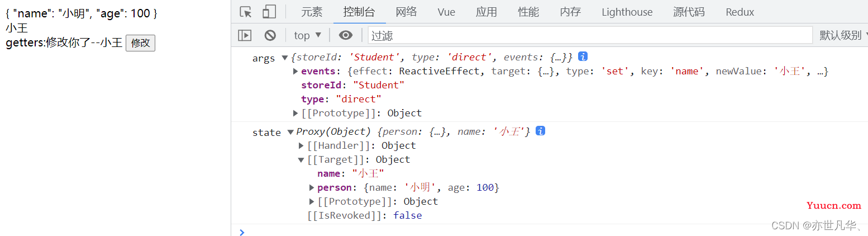
Task: Collapse the args object tree
Action: coord(285,57)
